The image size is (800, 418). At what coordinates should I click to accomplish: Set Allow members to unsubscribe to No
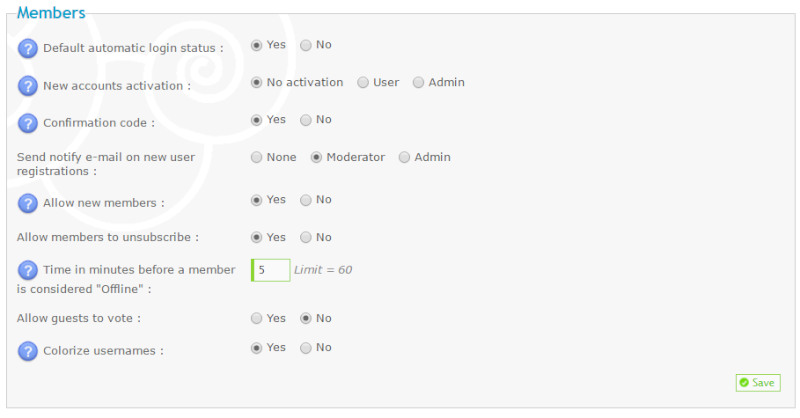click(306, 237)
